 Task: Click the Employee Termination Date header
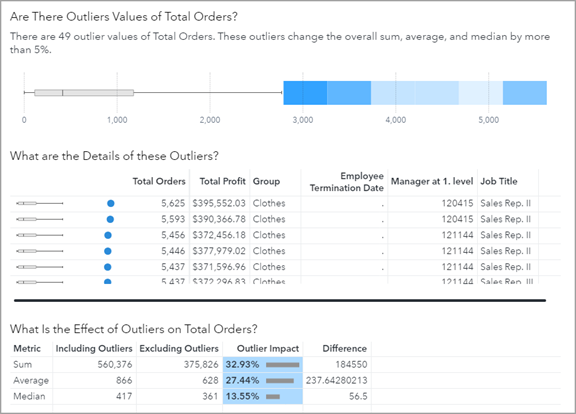346,182
